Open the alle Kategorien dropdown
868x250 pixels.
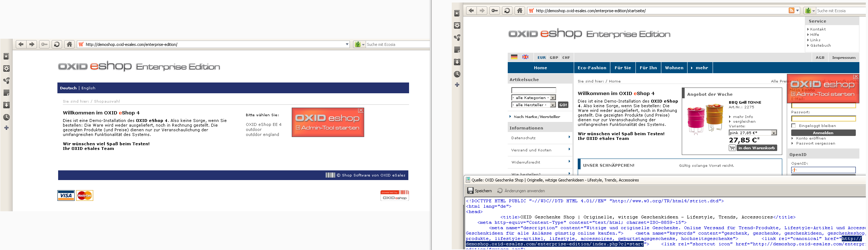(533, 98)
